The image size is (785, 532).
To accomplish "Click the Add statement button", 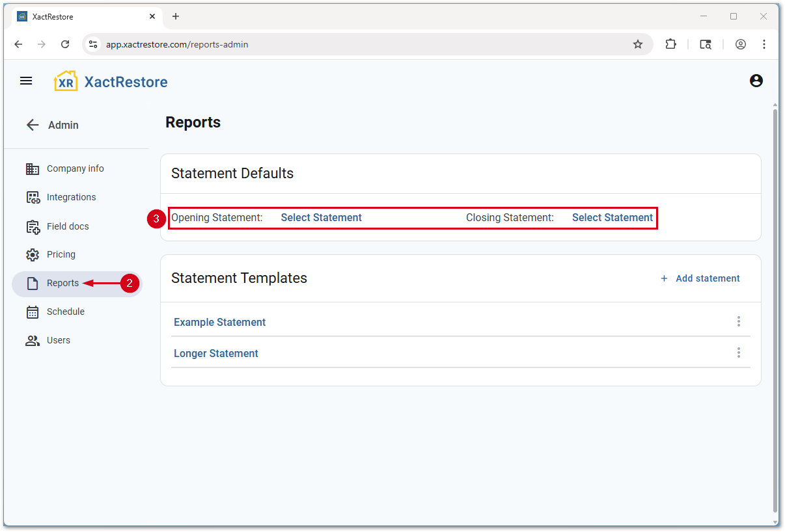I will [700, 278].
